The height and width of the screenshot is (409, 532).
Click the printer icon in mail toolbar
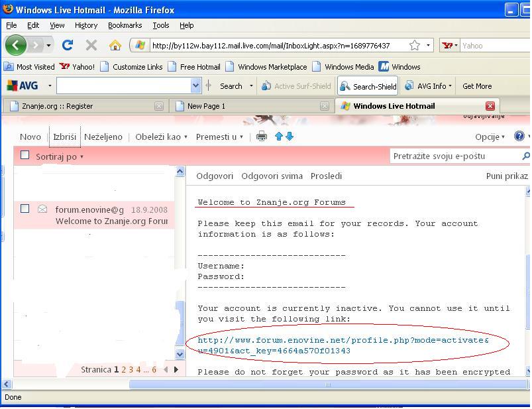pyautogui.click(x=262, y=137)
